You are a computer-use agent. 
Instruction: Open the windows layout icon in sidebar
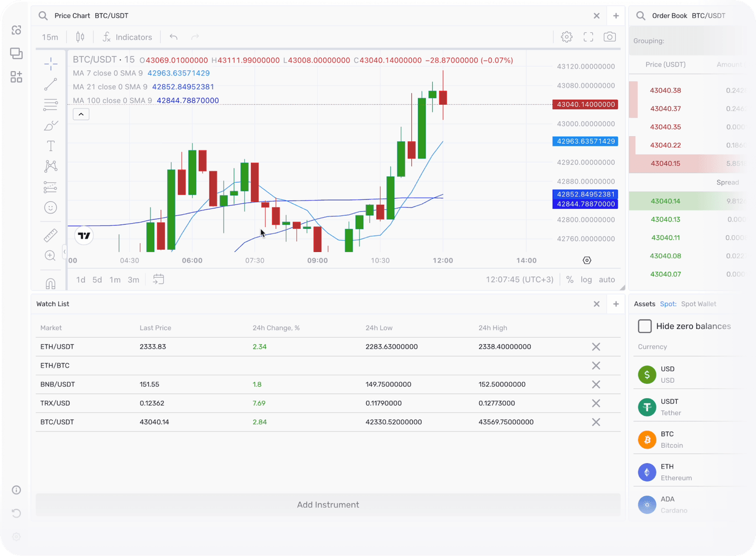click(17, 54)
